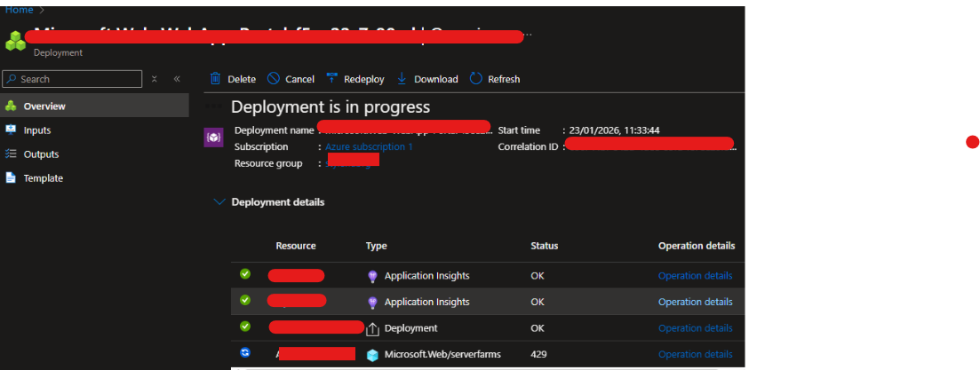Click the Cancel circle-slash icon
The image size is (980, 370).
pyautogui.click(x=273, y=79)
